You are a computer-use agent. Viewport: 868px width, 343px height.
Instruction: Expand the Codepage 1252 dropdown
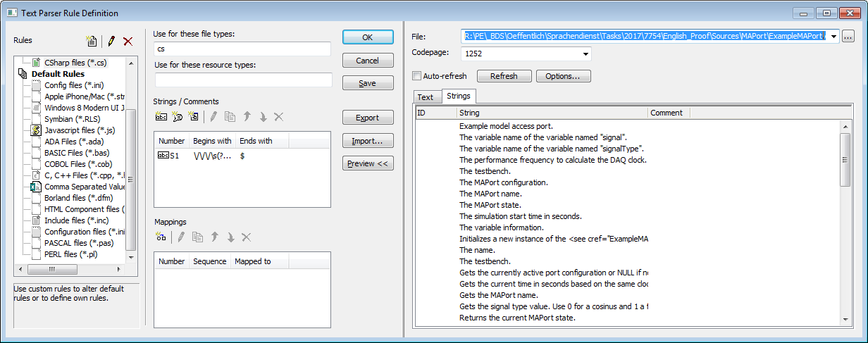tap(585, 54)
